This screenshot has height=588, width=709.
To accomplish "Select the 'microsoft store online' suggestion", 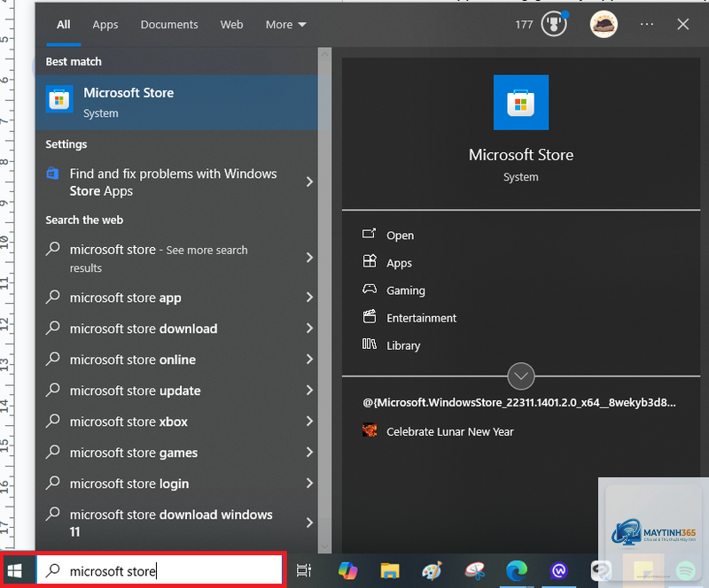I will pyautogui.click(x=133, y=360).
